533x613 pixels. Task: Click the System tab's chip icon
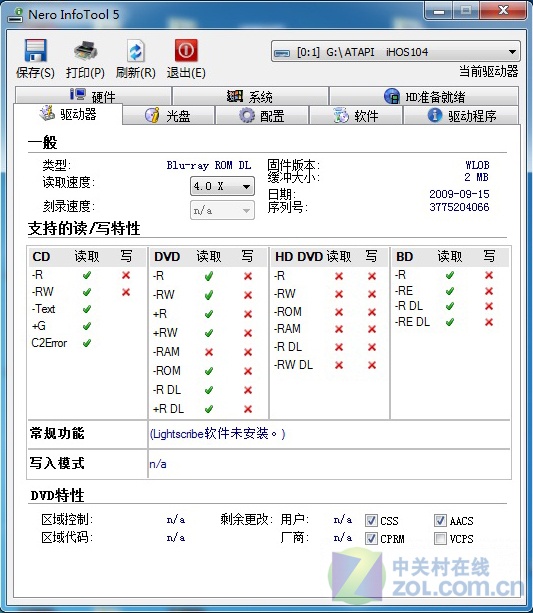[x=235, y=96]
